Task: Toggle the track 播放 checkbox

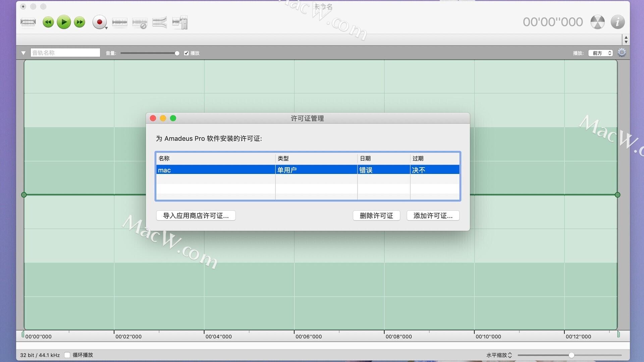Action: pyautogui.click(x=186, y=53)
